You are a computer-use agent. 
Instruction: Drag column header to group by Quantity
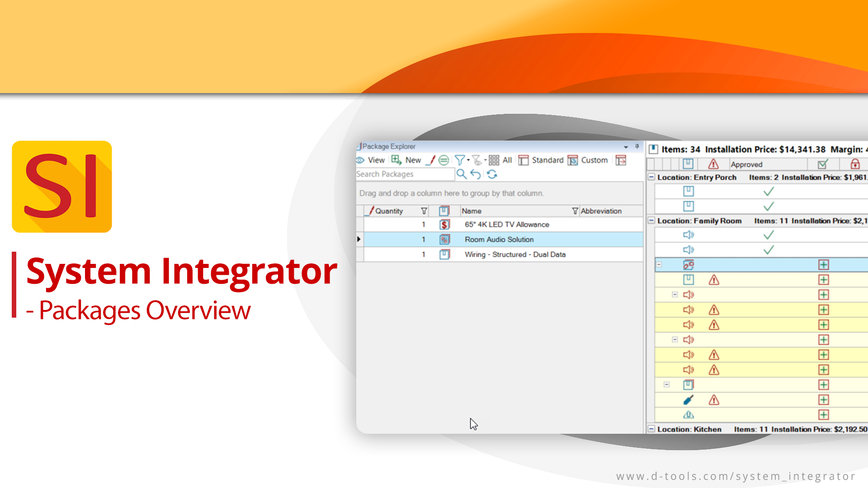pos(387,209)
